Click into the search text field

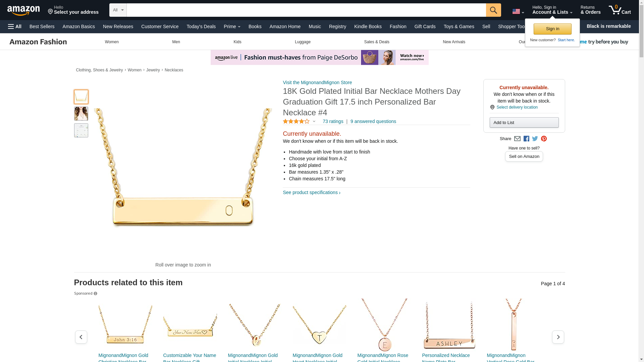point(306,10)
